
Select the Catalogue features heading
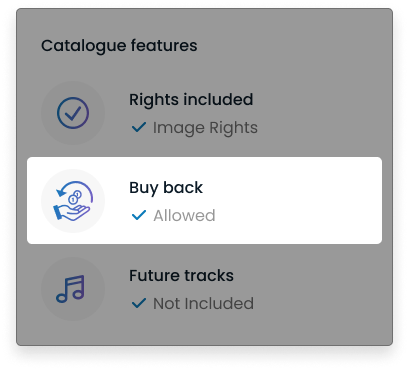pos(119,46)
